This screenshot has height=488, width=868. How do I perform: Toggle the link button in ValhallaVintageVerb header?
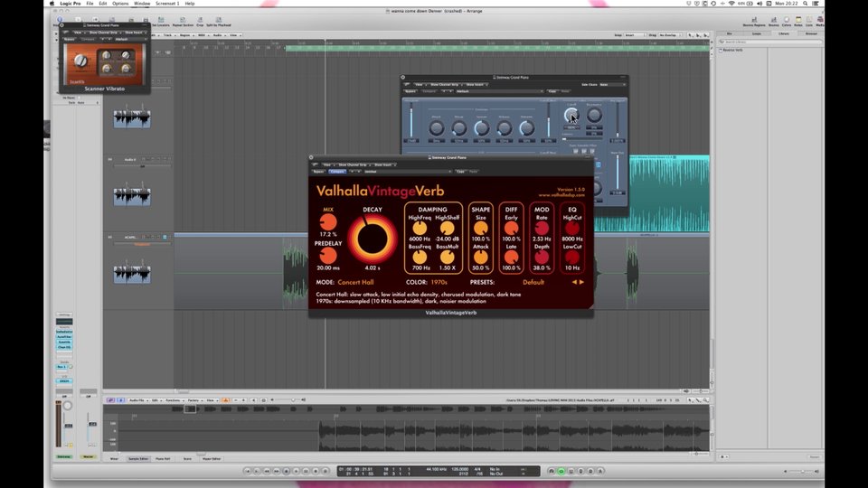[x=315, y=164]
